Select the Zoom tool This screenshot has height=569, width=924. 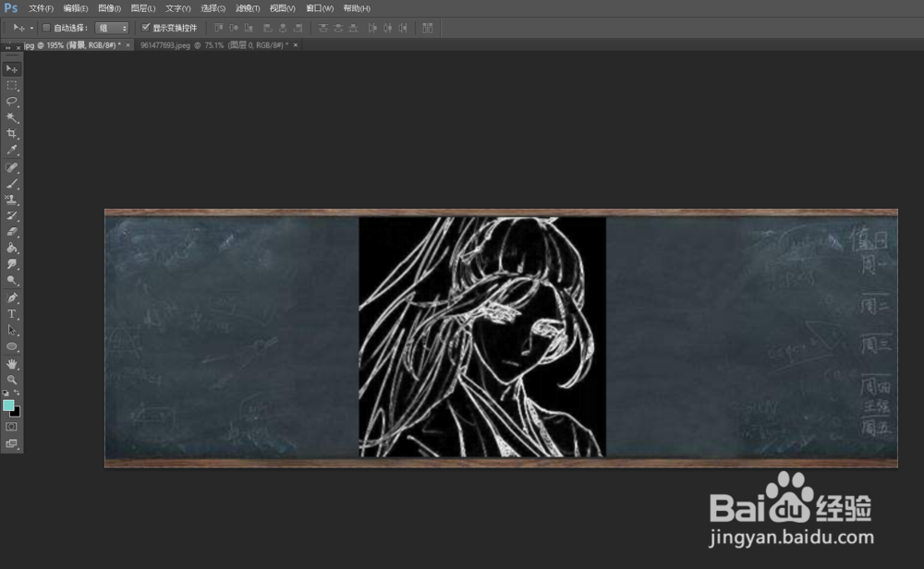coord(12,380)
